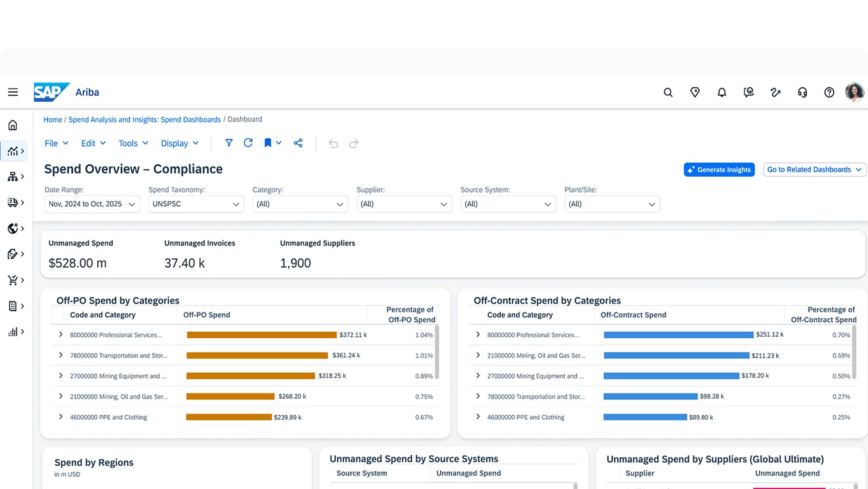Open the bookmark icon menu
This screenshot has width=868, height=489.
pyautogui.click(x=273, y=143)
